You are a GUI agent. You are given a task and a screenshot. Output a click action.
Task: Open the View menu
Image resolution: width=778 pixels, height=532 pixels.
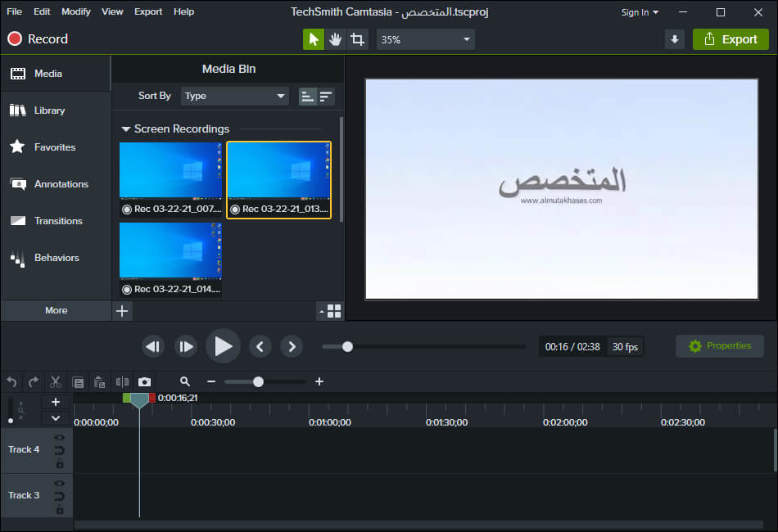pos(112,11)
